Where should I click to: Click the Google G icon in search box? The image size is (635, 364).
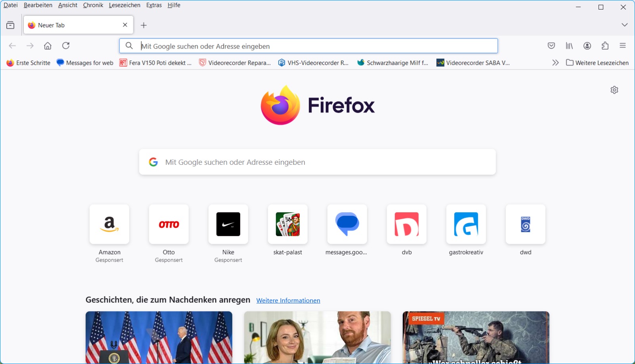pyautogui.click(x=153, y=162)
